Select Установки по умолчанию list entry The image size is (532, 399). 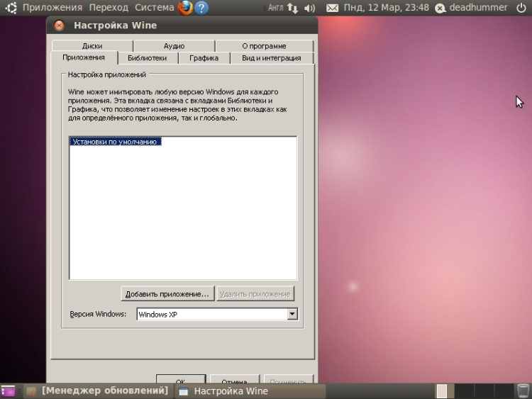(116, 142)
